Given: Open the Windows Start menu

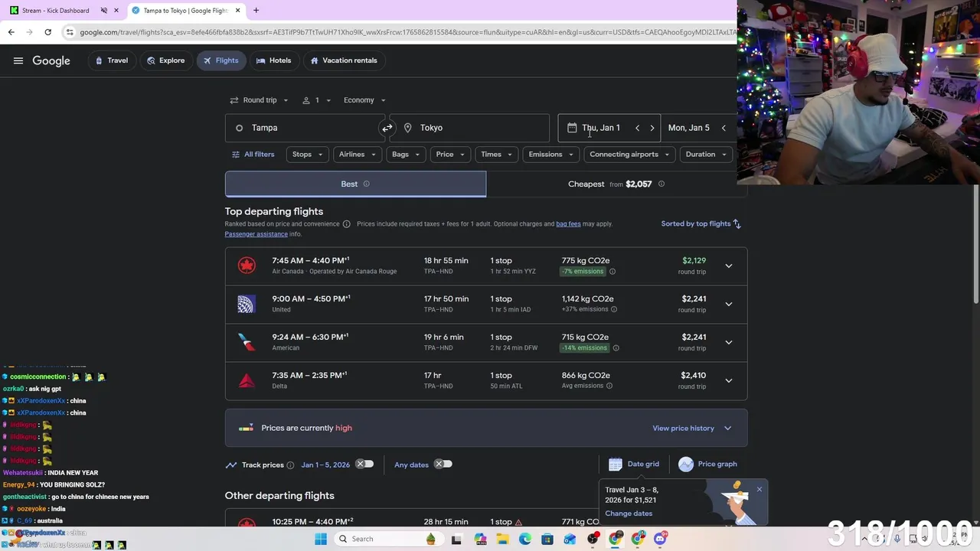Looking at the screenshot, I should pyautogui.click(x=321, y=539).
